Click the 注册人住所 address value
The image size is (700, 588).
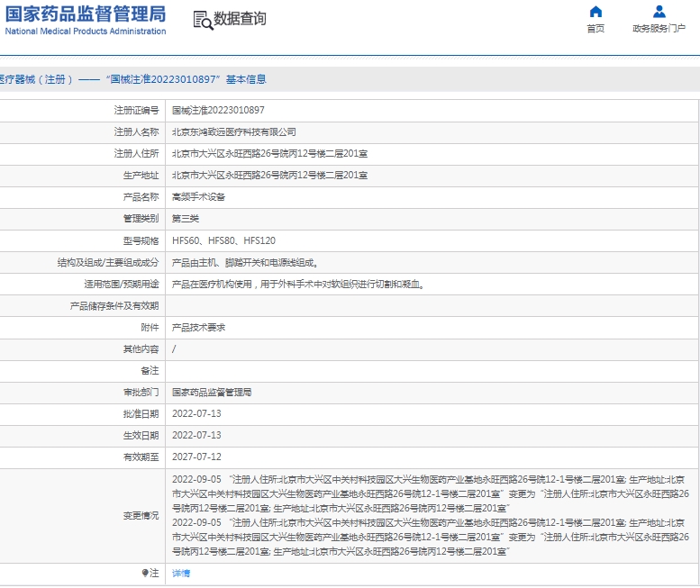(269, 153)
